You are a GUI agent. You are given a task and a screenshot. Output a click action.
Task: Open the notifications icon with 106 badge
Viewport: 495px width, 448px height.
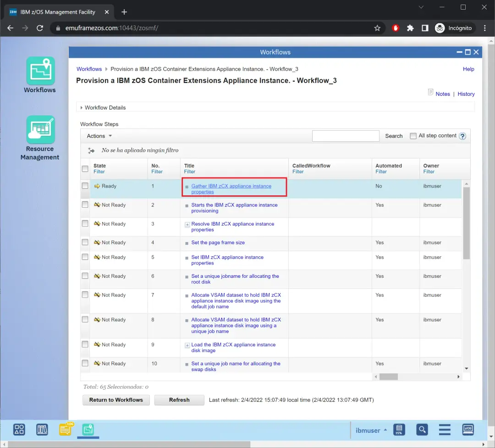(x=66, y=429)
